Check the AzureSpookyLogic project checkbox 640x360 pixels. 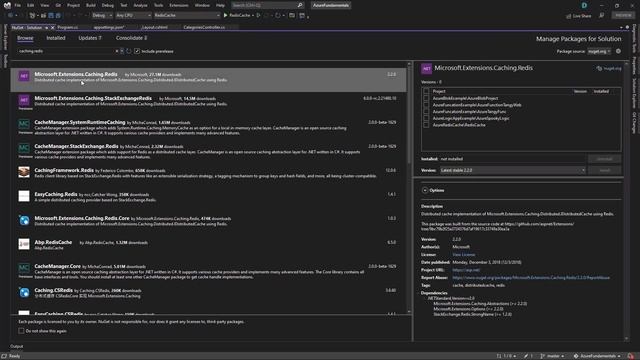[426, 118]
